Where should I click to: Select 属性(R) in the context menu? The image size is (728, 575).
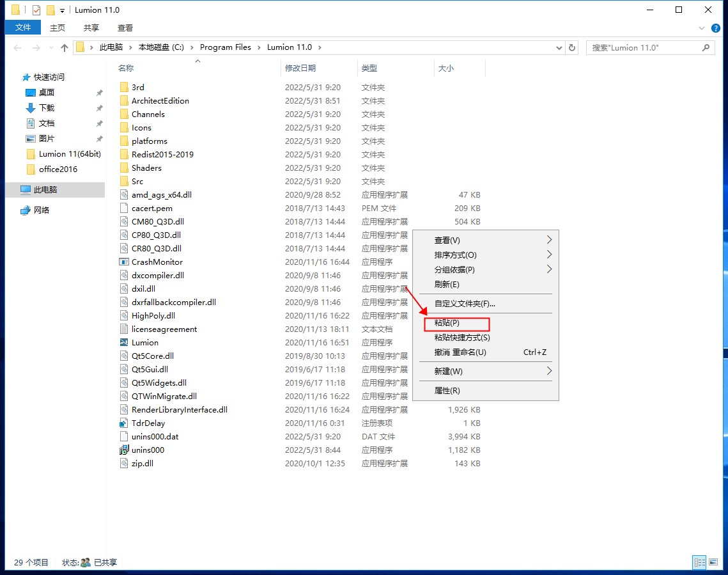click(x=447, y=390)
